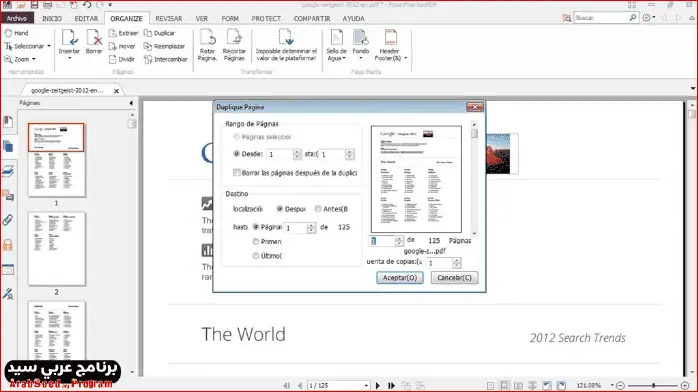This screenshot has width=698, height=392.
Task: Open the bookmarks side panel icon
Action: (x=8, y=121)
